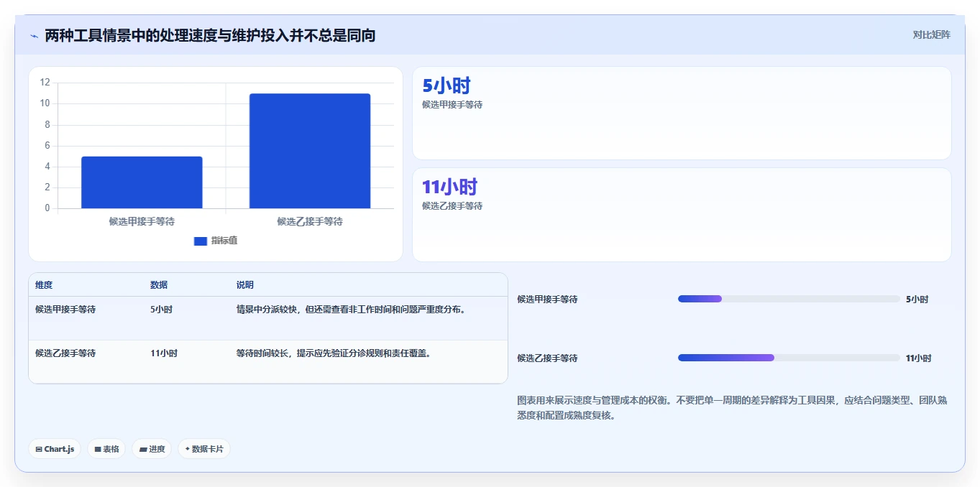980x487 pixels.
Task: Click the 表格 tag chip
Action: (106, 449)
